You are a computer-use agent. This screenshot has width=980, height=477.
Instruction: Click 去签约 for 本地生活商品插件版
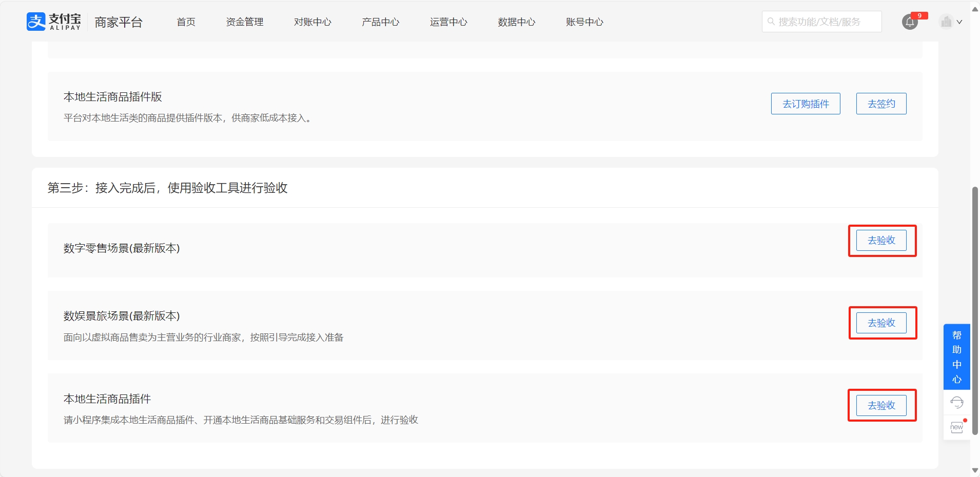[x=881, y=104]
